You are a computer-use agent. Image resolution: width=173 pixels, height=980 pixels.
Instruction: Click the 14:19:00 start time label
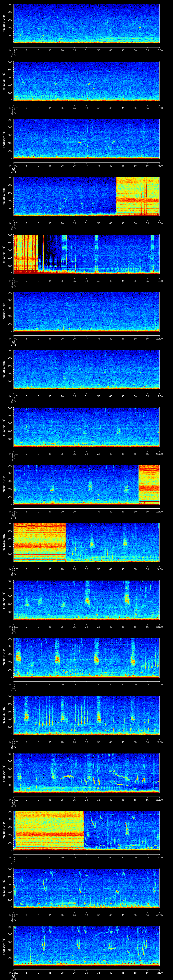point(13,339)
